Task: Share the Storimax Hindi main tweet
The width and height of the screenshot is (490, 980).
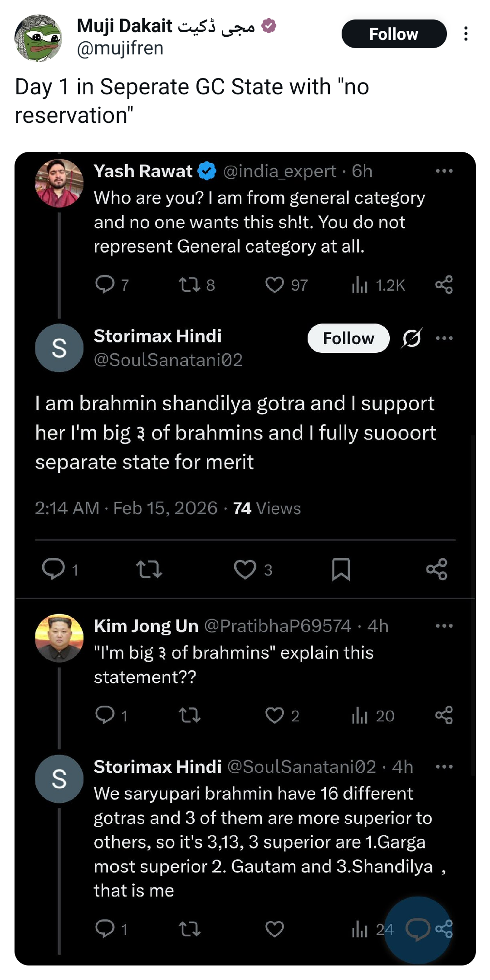Action: (436, 570)
